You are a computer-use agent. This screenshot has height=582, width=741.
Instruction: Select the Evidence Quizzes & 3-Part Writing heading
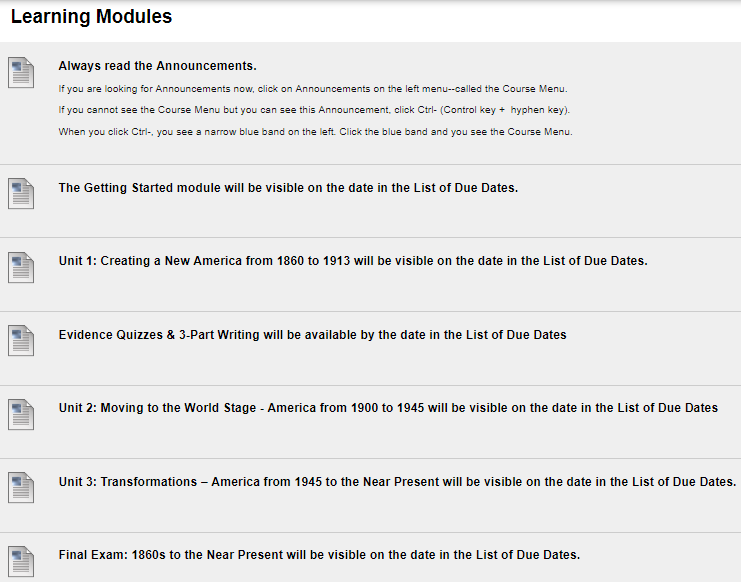click(312, 335)
